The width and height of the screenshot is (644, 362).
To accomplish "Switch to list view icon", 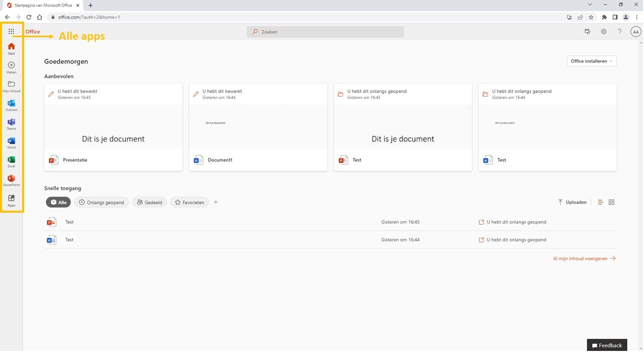I will (x=600, y=202).
